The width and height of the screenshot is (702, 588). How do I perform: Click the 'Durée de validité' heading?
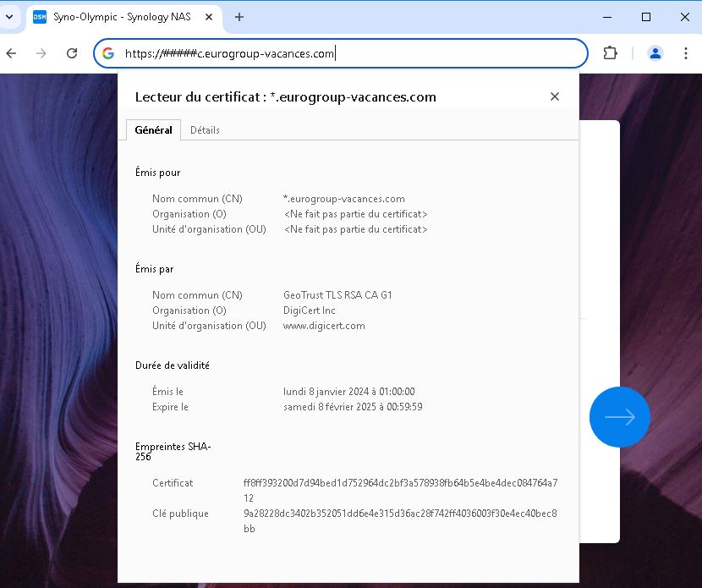(x=173, y=365)
